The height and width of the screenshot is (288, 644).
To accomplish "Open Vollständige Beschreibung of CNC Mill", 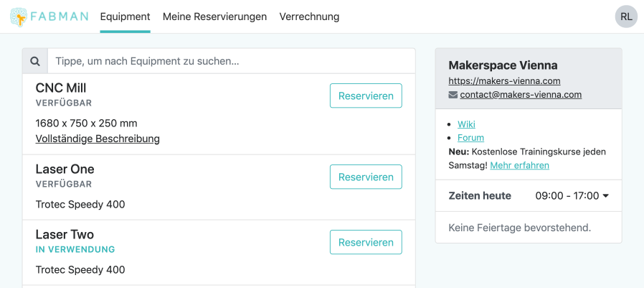I will pos(98,139).
